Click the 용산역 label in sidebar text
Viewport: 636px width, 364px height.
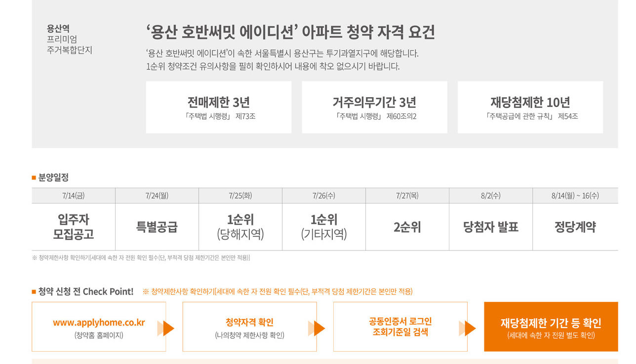[x=58, y=29]
